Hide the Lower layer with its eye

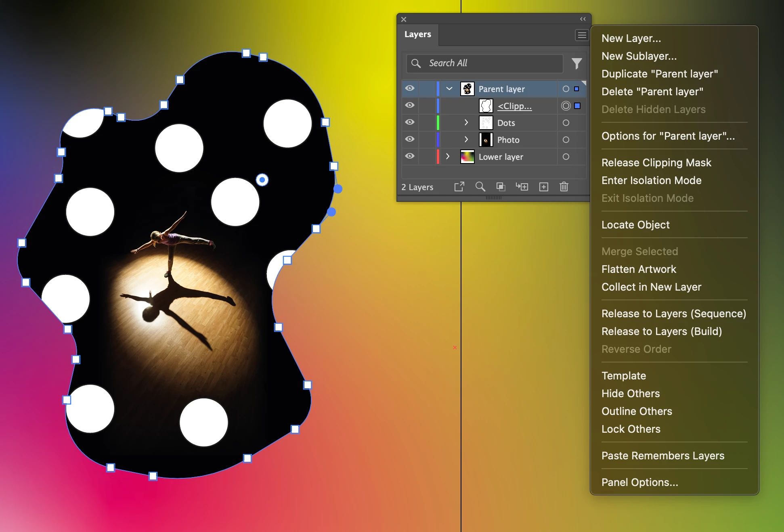point(410,156)
